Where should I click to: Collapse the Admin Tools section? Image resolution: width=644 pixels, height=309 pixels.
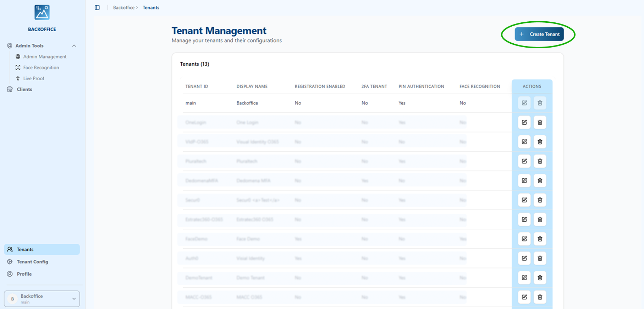pyautogui.click(x=74, y=46)
